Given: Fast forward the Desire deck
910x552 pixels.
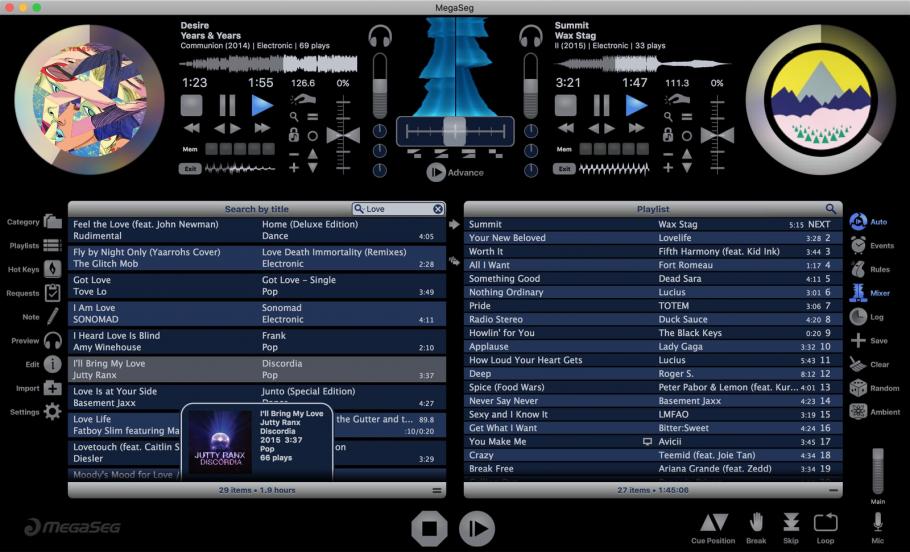Looking at the screenshot, I should (x=262, y=128).
